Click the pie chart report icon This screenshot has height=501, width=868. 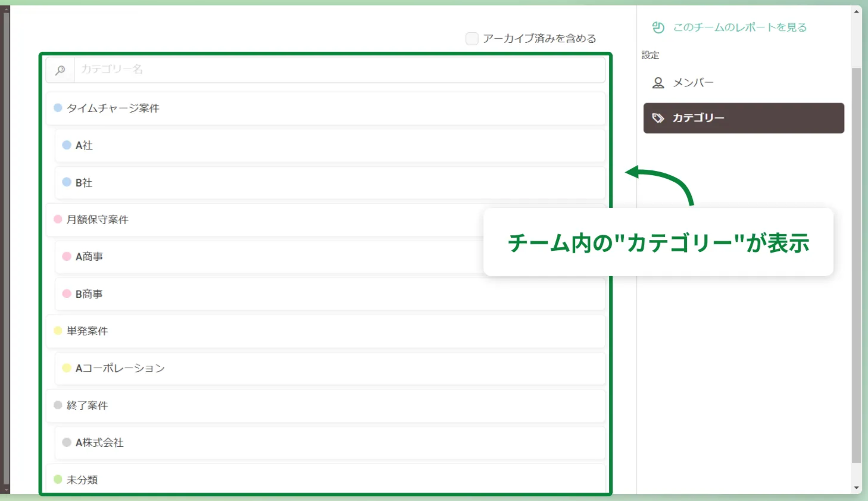pyautogui.click(x=658, y=26)
